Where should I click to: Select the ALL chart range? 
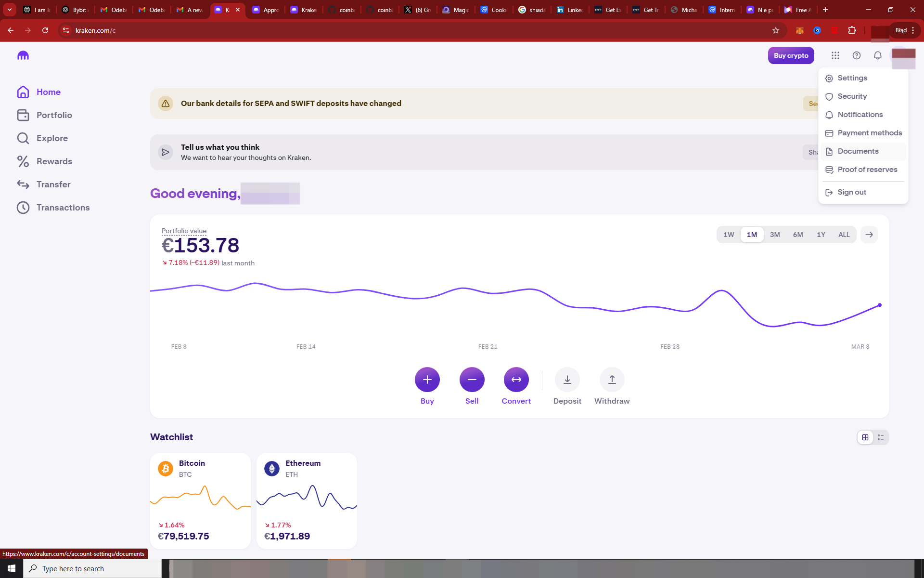tap(844, 235)
